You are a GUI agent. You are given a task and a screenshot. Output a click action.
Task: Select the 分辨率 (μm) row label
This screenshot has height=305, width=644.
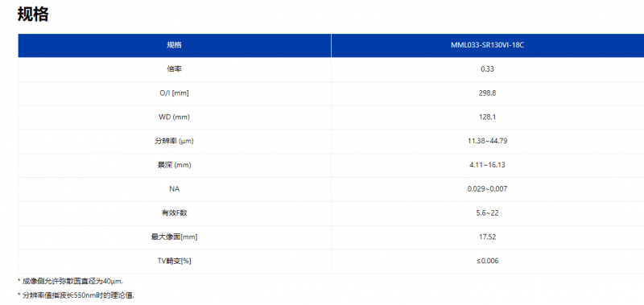[x=174, y=141]
